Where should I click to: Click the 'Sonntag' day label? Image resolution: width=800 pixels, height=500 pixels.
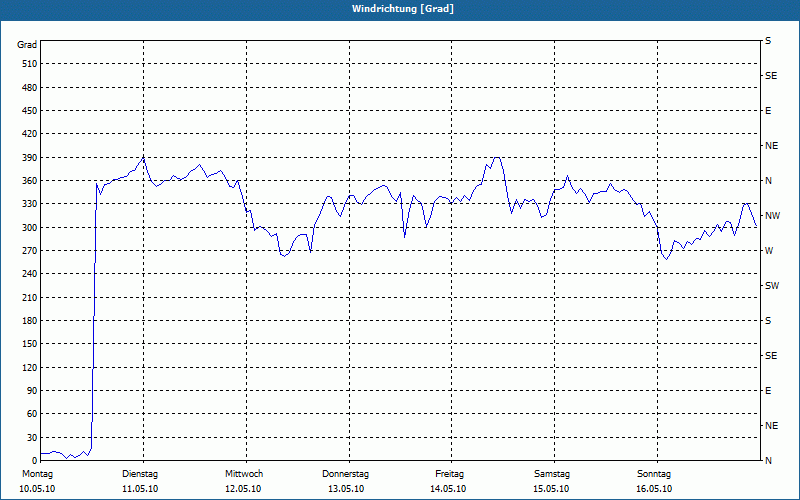click(x=654, y=474)
